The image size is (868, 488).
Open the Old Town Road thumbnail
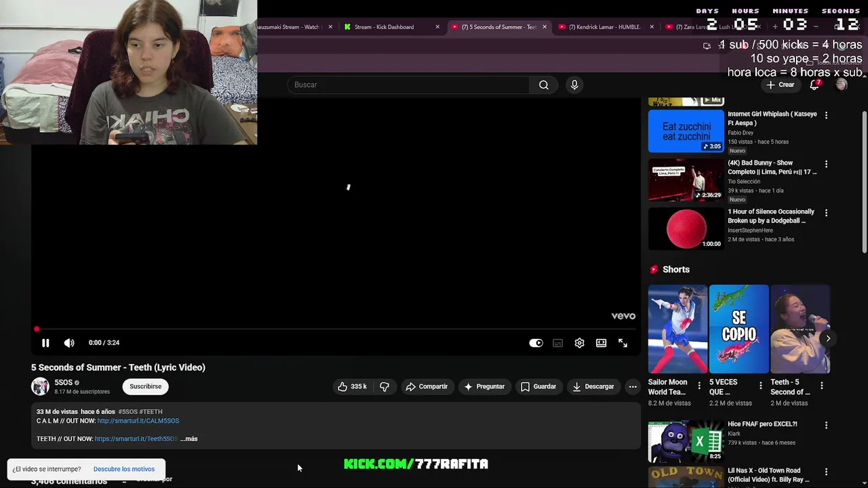click(x=686, y=477)
